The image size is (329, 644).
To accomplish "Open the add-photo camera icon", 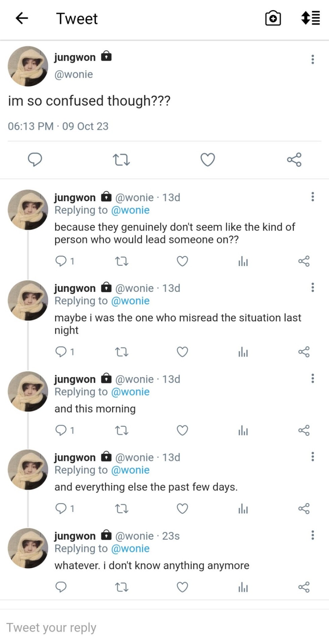I will pyautogui.click(x=273, y=18).
